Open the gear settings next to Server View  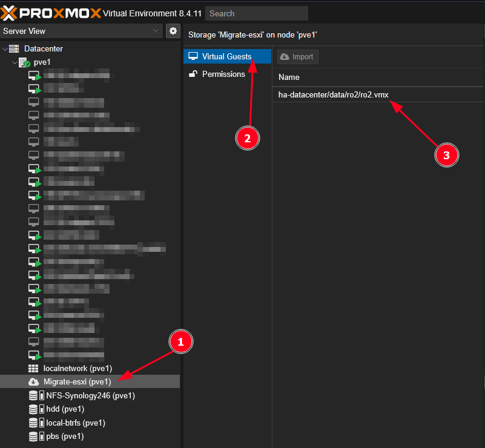(173, 31)
